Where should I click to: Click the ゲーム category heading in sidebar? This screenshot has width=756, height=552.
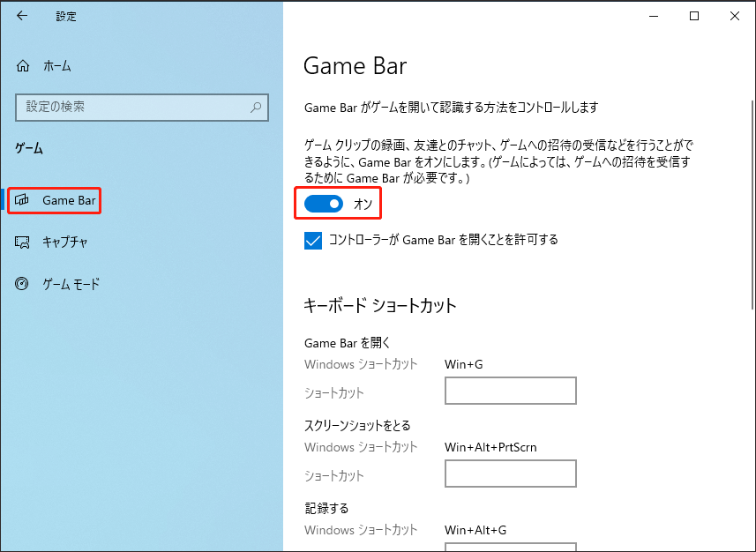pos(29,148)
